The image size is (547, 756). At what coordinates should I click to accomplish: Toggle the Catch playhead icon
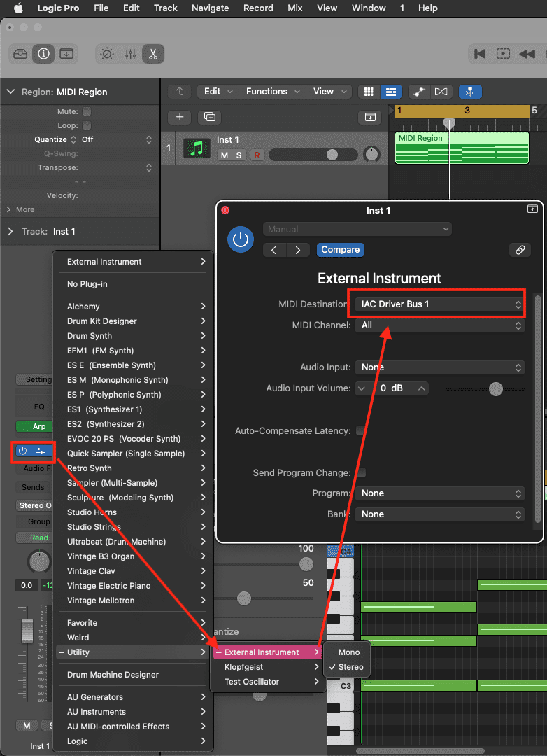[470, 92]
